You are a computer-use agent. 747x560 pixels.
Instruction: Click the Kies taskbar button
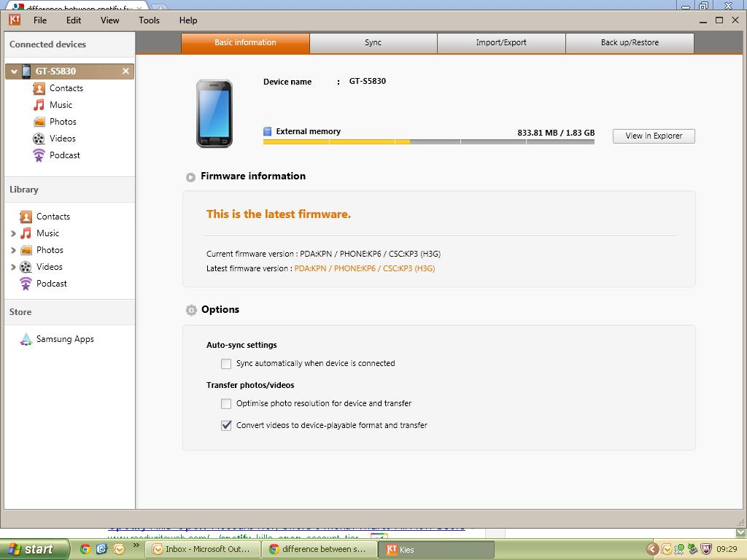click(x=436, y=550)
